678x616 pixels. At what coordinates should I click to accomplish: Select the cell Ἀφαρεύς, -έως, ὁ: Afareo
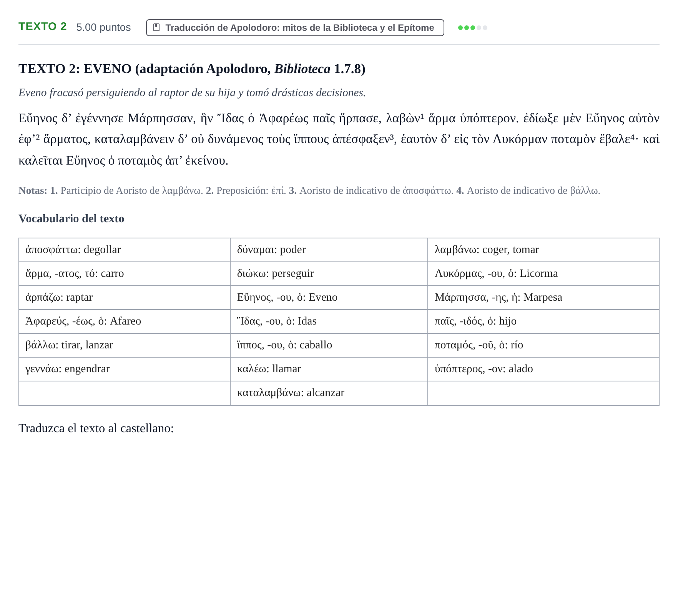pyautogui.click(x=125, y=321)
